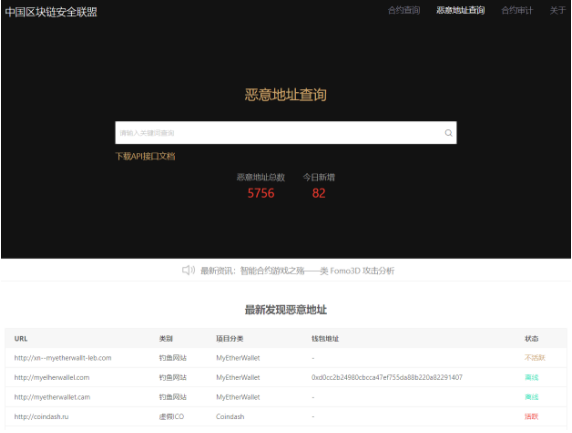This screenshot has width=572, height=433.
Task: Select the myetherwallet.cam URL entry
Action: (x=52, y=397)
